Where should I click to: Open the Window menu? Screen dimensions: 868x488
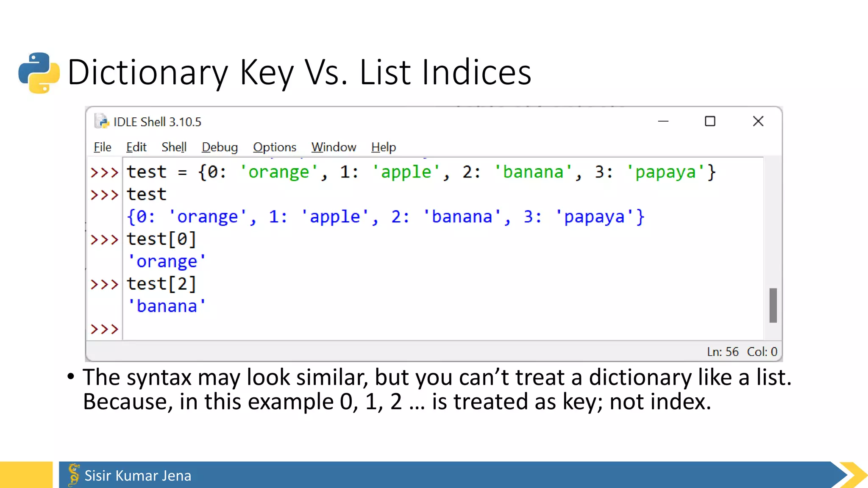tap(334, 147)
